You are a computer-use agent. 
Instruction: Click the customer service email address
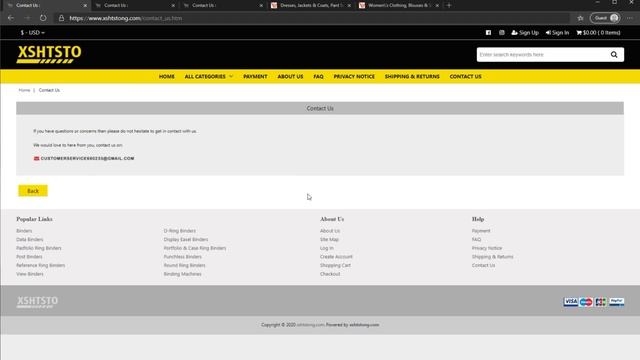87,158
